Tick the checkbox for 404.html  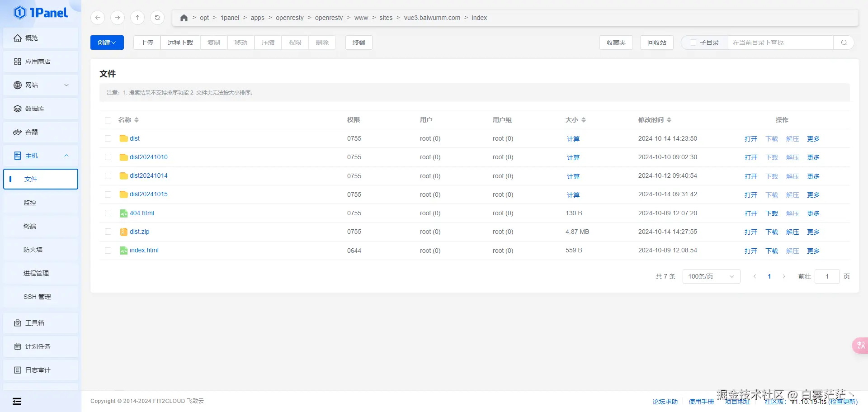(x=108, y=213)
